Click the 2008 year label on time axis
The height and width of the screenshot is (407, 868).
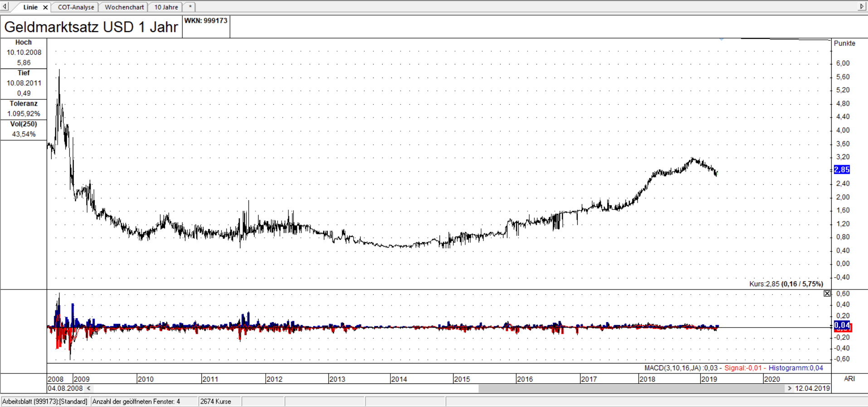tap(55, 379)
